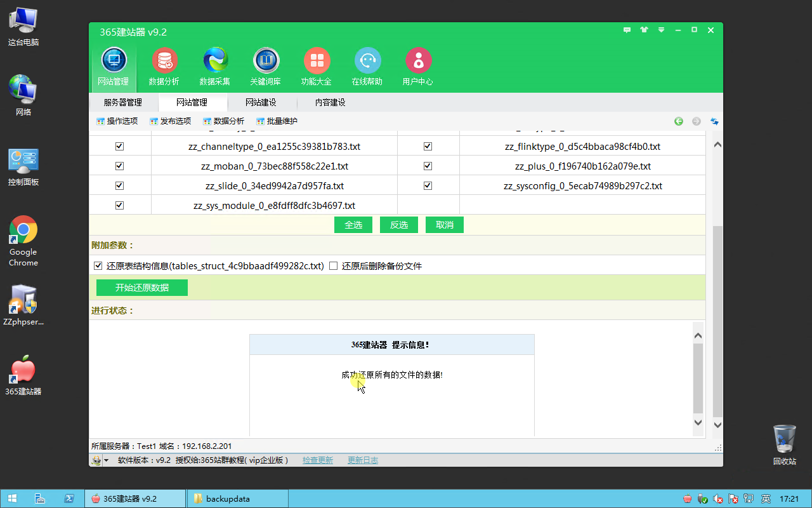Open the 用户中心 module icon
Screen dimensions: 812x508
point(418,67)
